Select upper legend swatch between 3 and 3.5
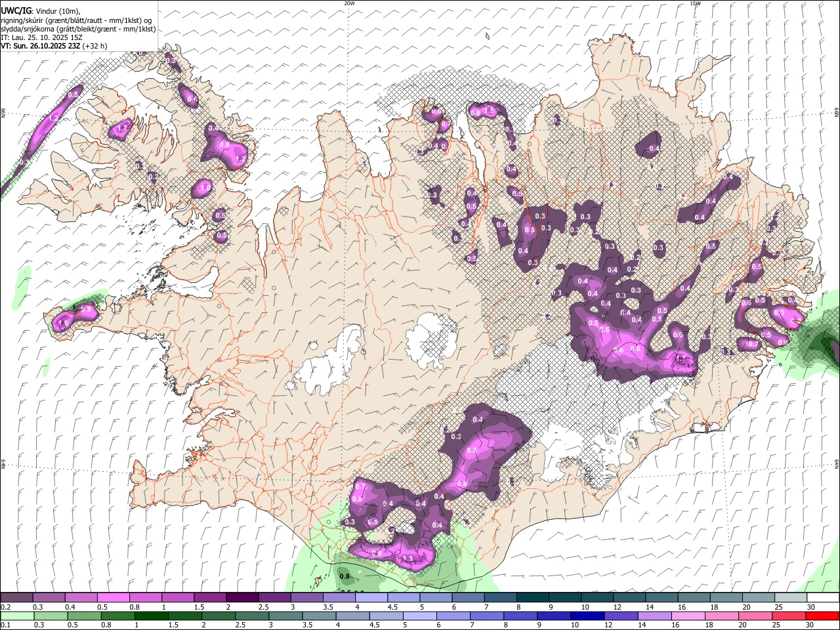Image resolution: width=840 pixels, height=630 pixels. [306, 598]
